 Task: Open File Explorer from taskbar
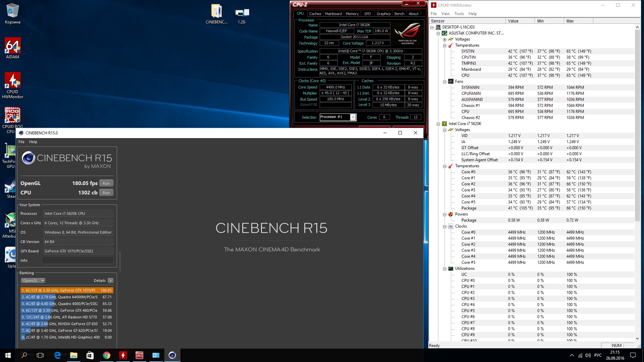[74, 355]
